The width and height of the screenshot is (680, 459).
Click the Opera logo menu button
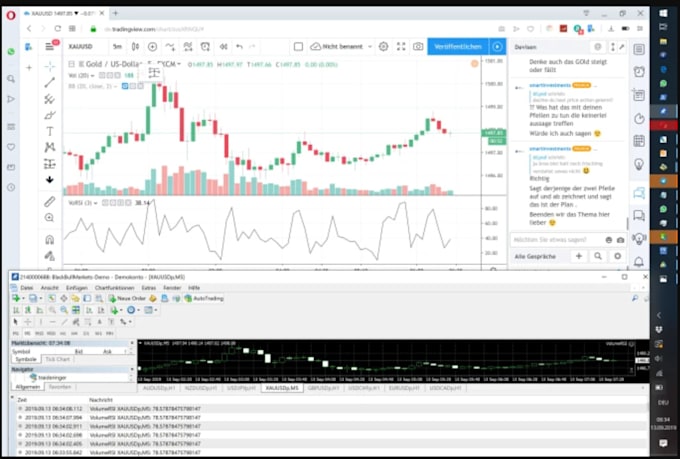[10, 15]
